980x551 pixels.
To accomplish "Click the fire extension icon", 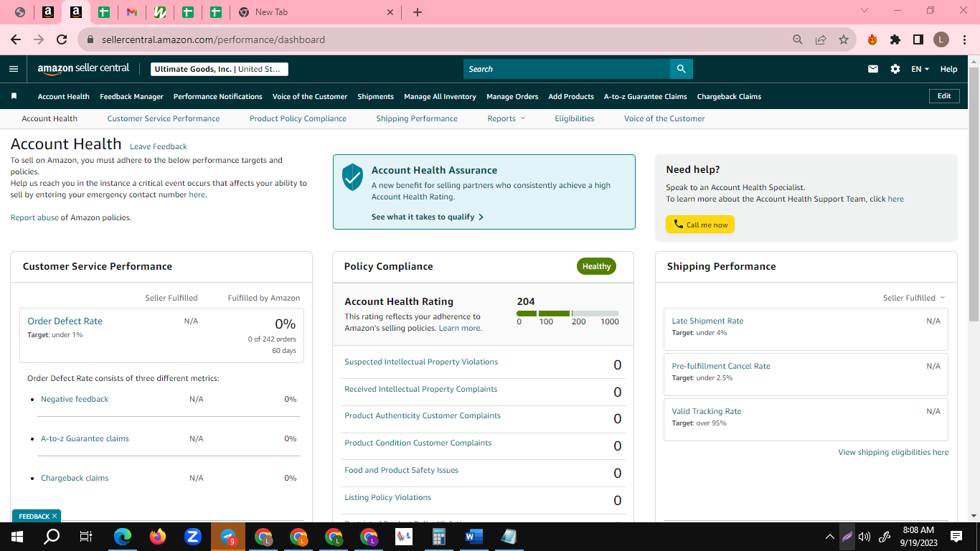I will (872, 39).
